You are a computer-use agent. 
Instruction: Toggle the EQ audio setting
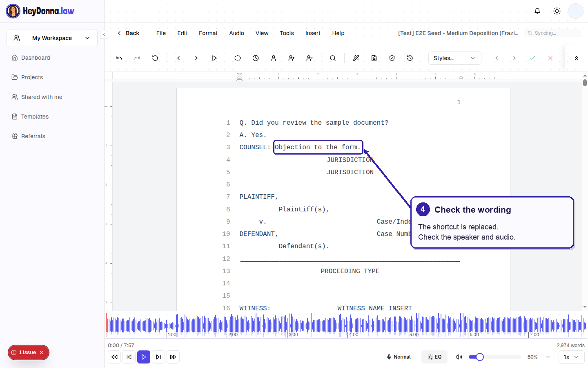coord(434,357)
